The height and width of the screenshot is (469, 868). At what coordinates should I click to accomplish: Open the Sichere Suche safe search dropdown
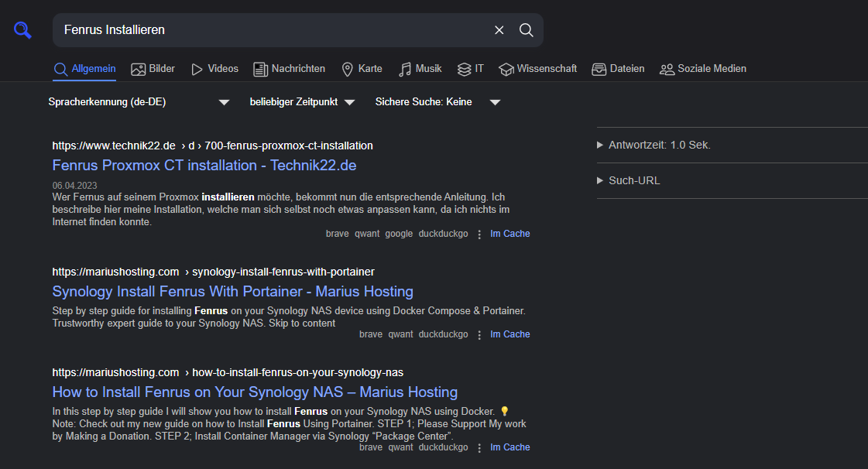tap(437, 101)
